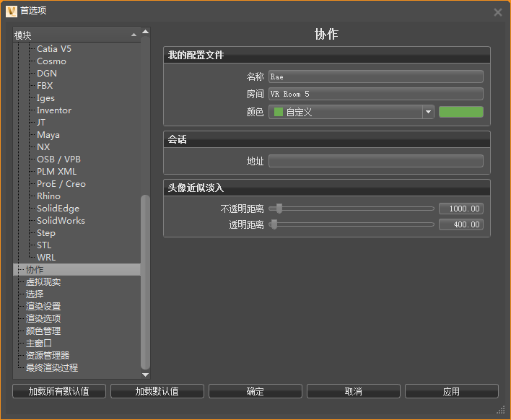Click the 颜色 dropdown arrow button
The height and width of the screenshot is (420, 511).
428,112
